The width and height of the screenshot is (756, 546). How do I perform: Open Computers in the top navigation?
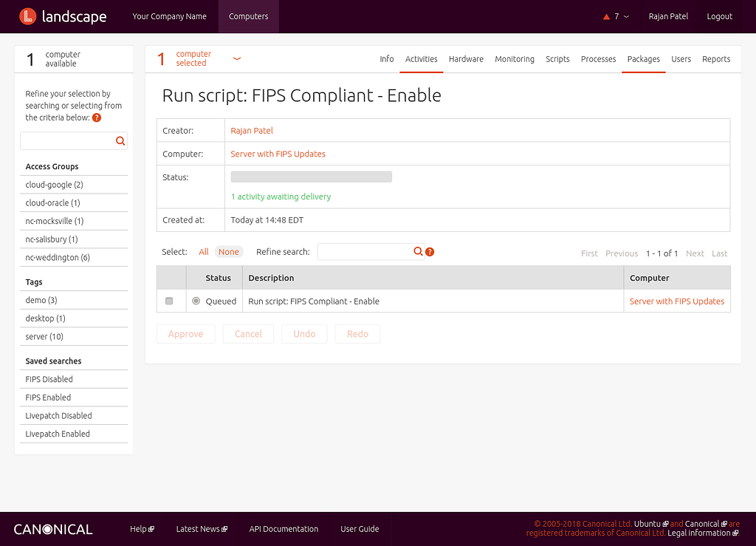point(248,16)
